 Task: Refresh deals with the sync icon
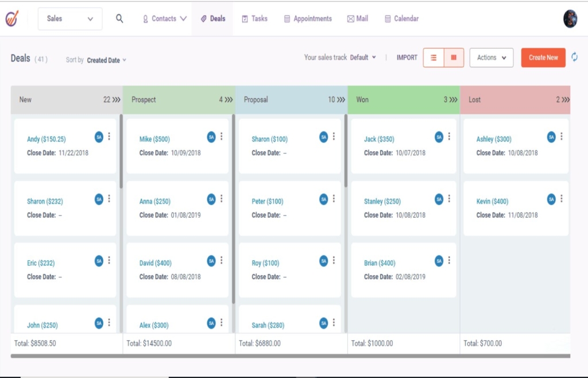point(575,57)
